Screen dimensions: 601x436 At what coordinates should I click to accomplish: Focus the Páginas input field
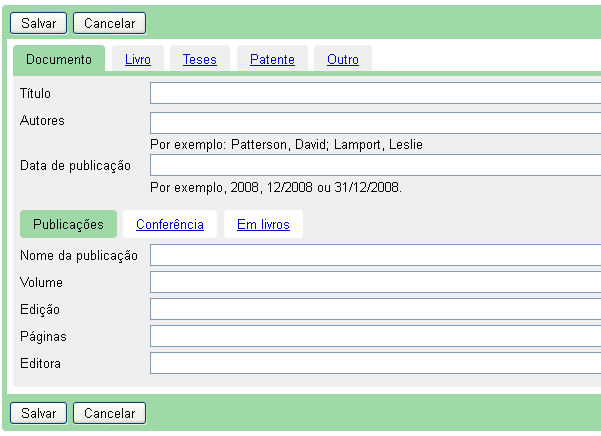375,336
